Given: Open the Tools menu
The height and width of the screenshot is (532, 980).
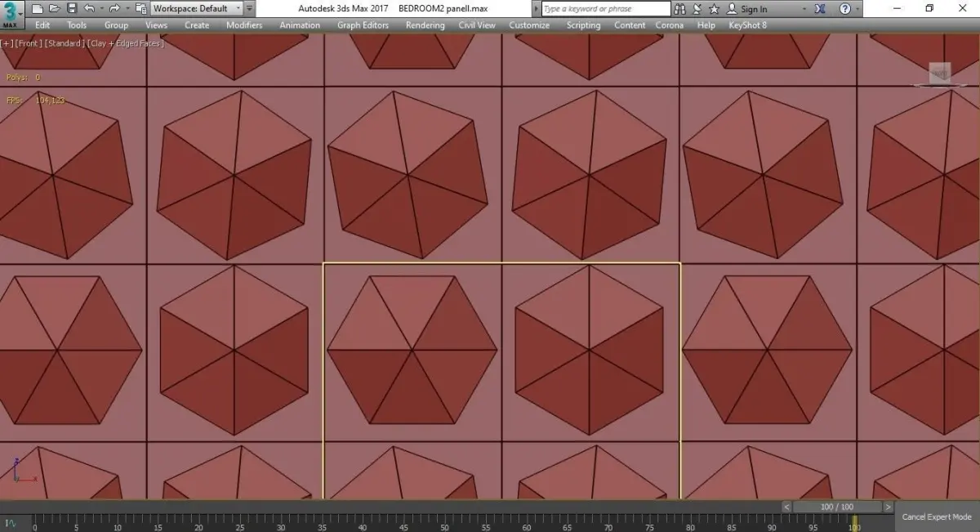Looking at the screenshot, I should pyautogui.click(x=77, y=25).
